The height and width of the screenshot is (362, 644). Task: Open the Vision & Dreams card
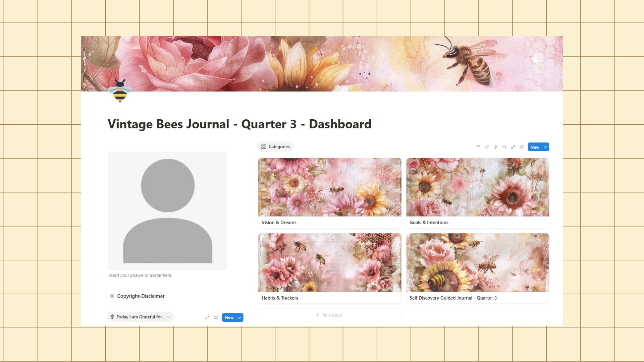pyautogui.click(x=329, y=193)
